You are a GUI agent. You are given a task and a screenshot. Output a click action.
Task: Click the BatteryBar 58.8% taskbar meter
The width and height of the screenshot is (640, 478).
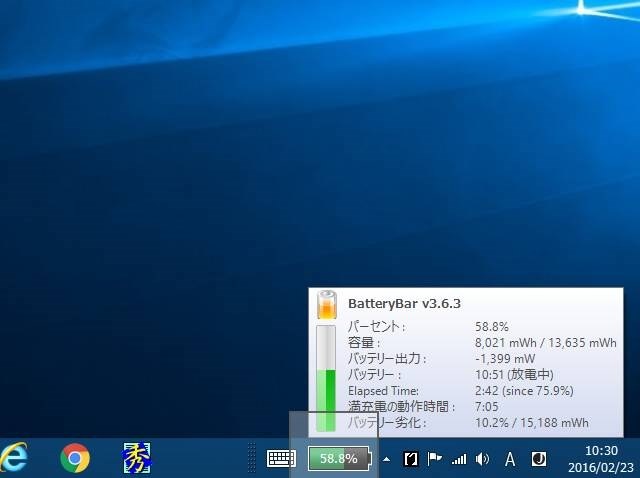tap(340, 458)
